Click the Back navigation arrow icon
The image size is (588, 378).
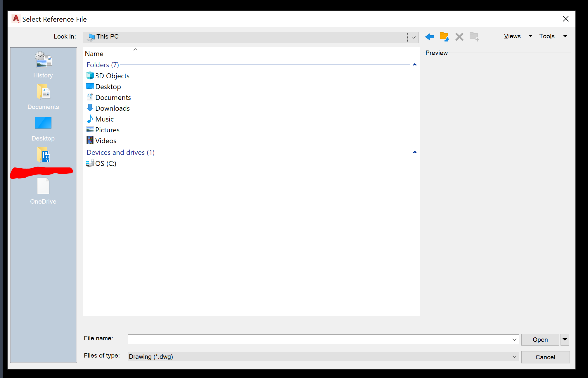[x=429, y=37]
